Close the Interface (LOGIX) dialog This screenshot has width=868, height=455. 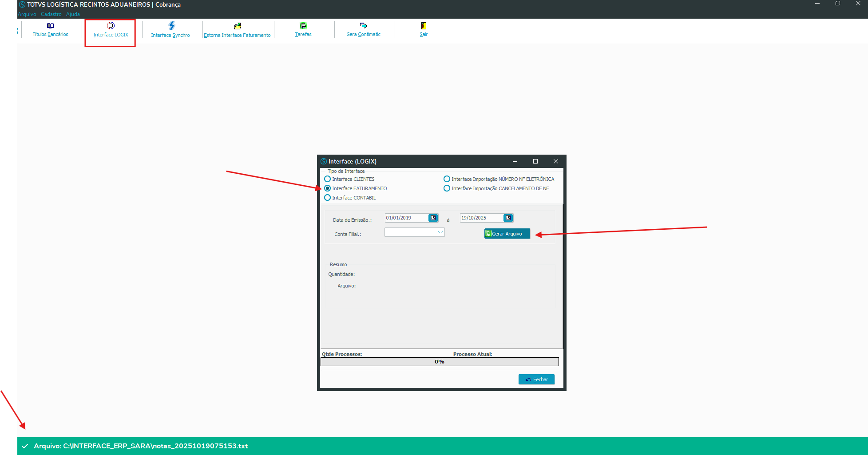point(556,161)
